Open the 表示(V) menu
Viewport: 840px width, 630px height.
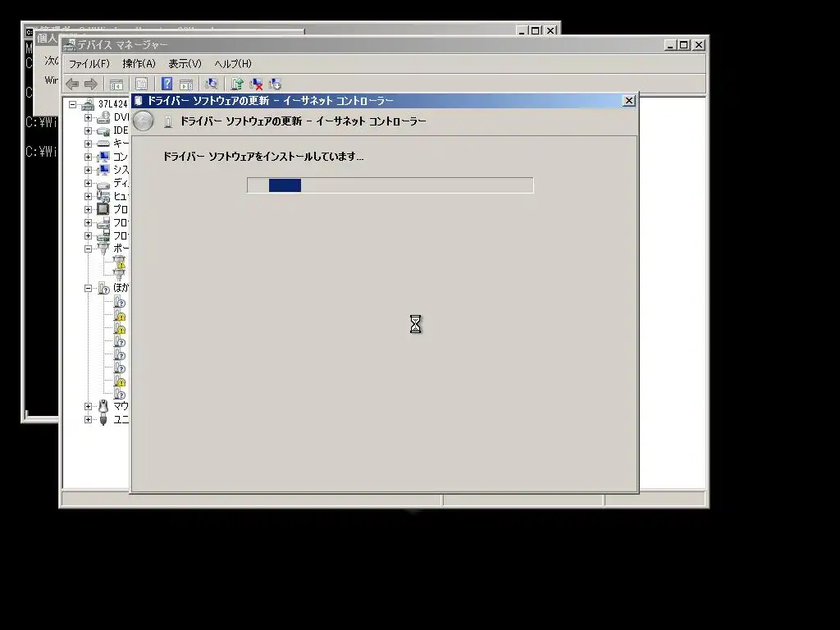(185, 64)
